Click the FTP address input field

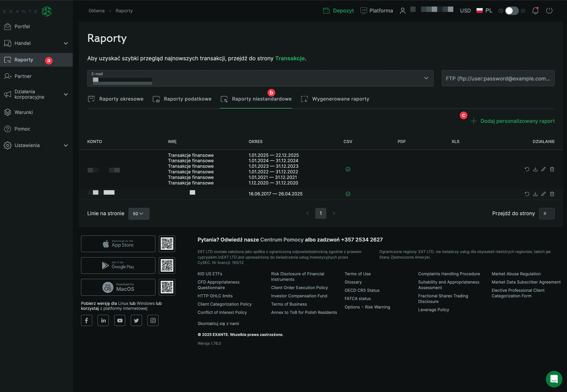coord(498,78)
